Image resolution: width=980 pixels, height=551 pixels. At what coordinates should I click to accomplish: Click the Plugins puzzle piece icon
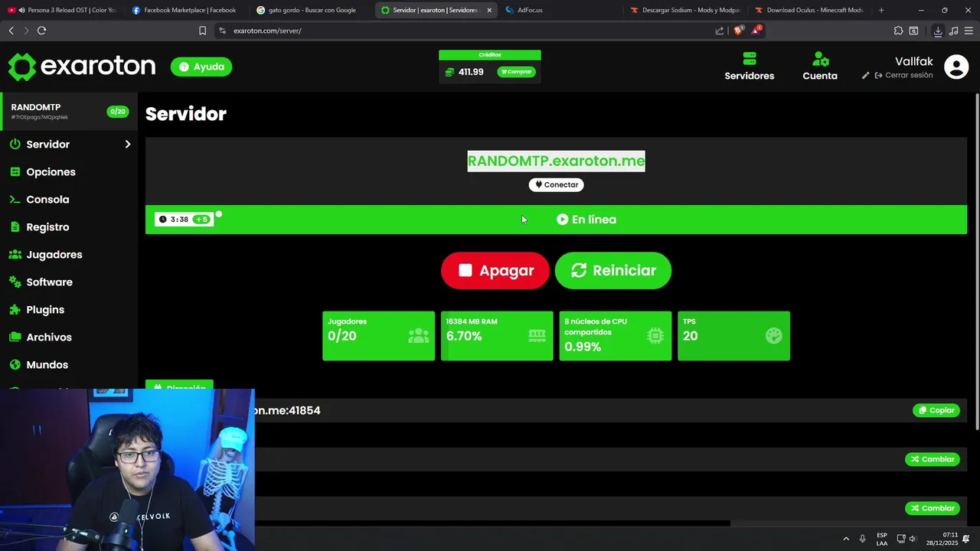click(15, 309)
